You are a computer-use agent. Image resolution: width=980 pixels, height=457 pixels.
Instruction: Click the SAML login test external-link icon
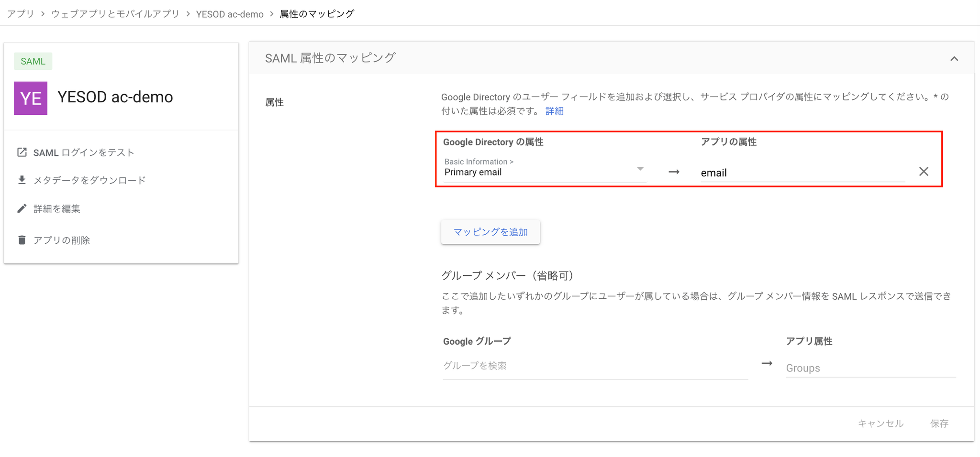click(x=22, y=152)
